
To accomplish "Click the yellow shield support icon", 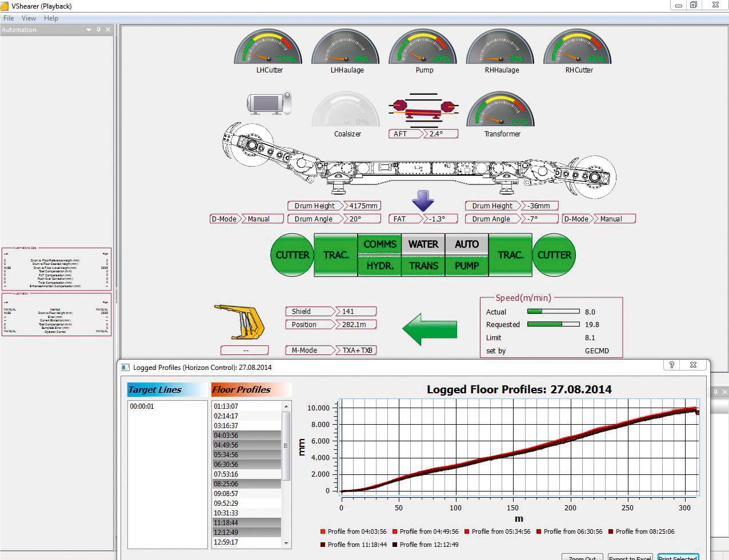I will [241, 322].
